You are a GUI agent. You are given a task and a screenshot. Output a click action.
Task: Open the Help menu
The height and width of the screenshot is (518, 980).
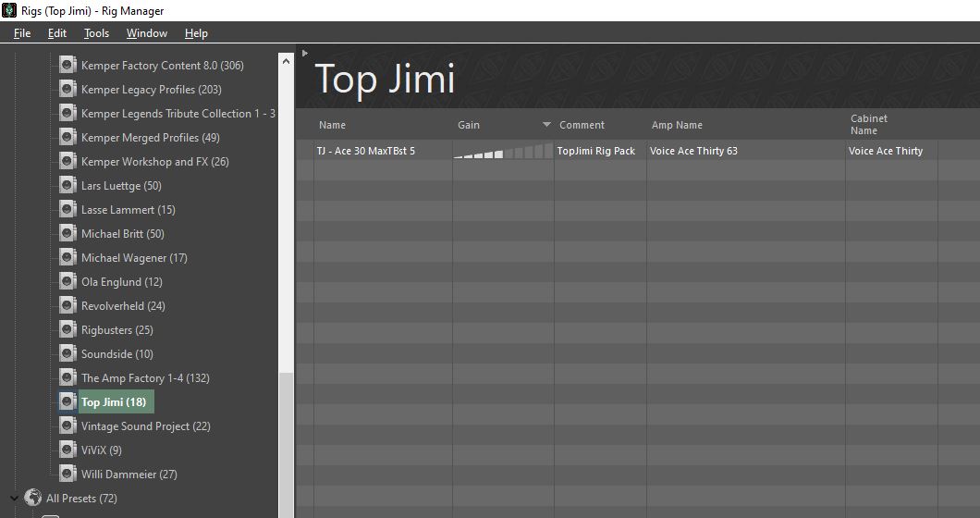pyautogui.click(x=196, y=33)
